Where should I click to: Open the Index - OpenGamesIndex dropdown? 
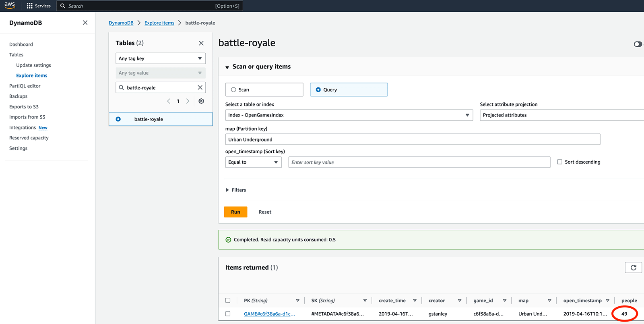click(349, 115)
